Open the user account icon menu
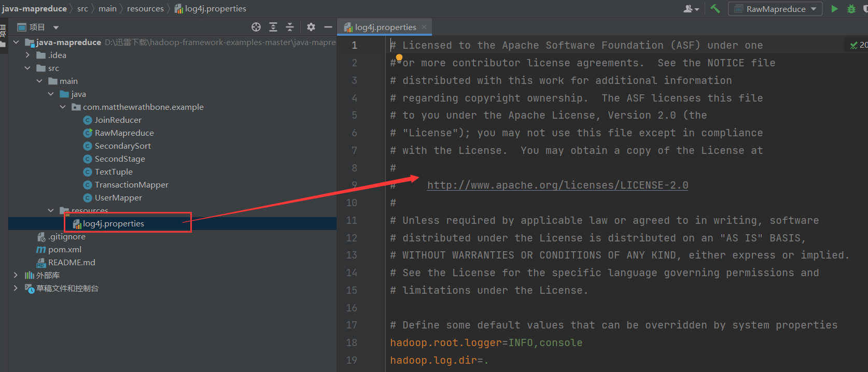868x372 pixels. (x=691, y=9)
